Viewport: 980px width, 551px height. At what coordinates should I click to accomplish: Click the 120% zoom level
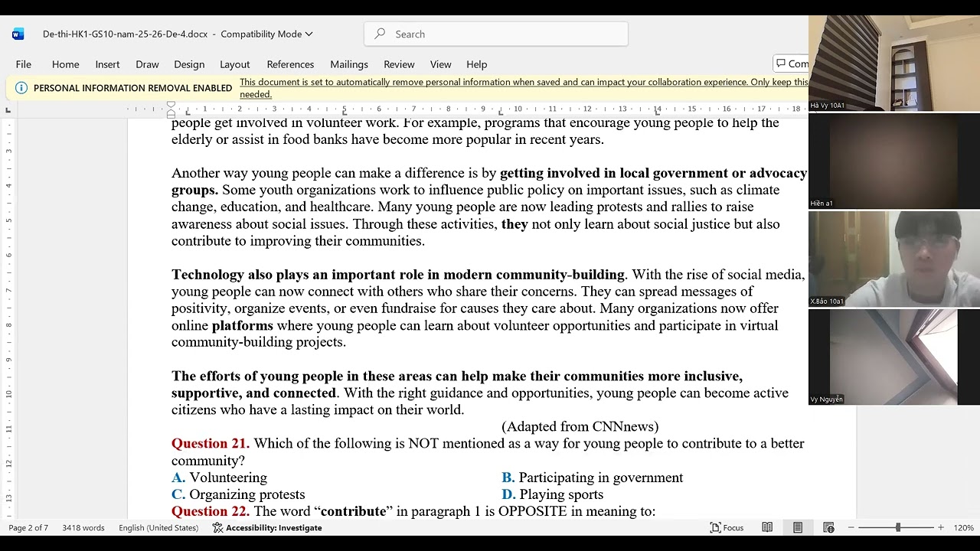coord(963,528)
